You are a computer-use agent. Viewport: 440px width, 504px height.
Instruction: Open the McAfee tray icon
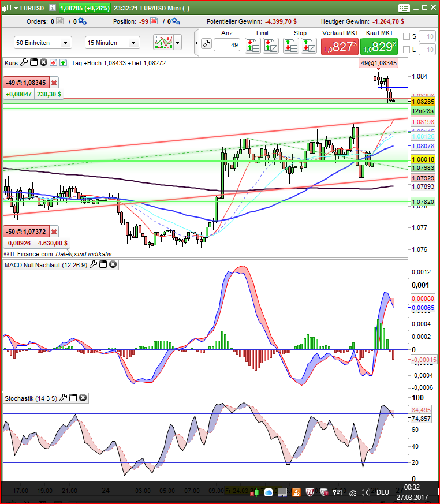310,492
